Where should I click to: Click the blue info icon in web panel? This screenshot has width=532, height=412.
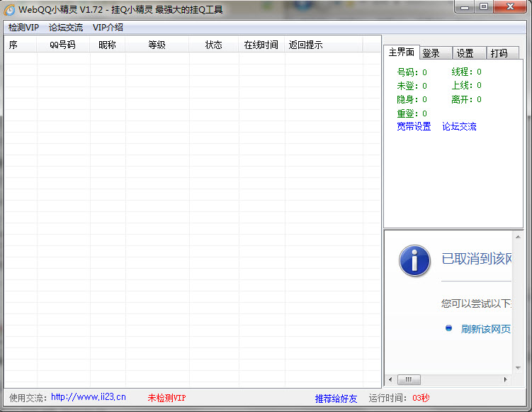(x=414, y=260)
